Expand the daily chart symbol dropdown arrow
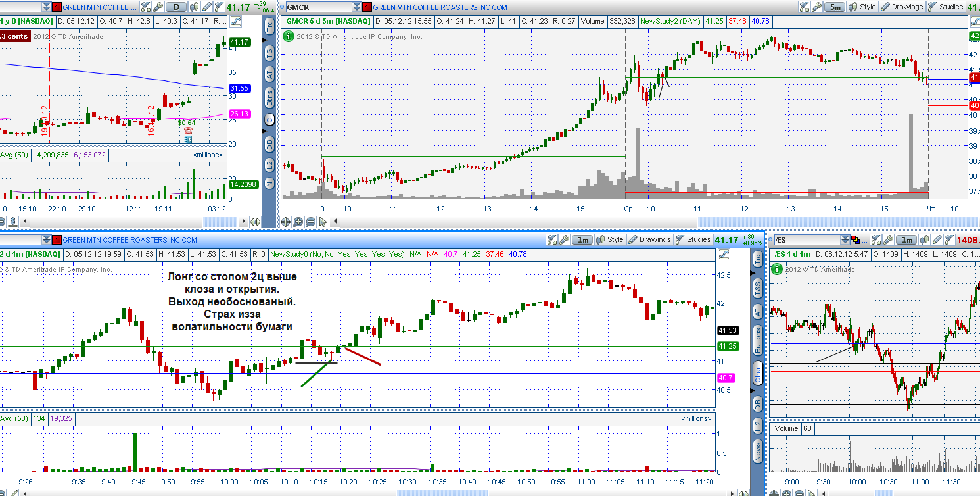Image resolution: width=980 pixels, height=496 pixels. tap(46, 7)
